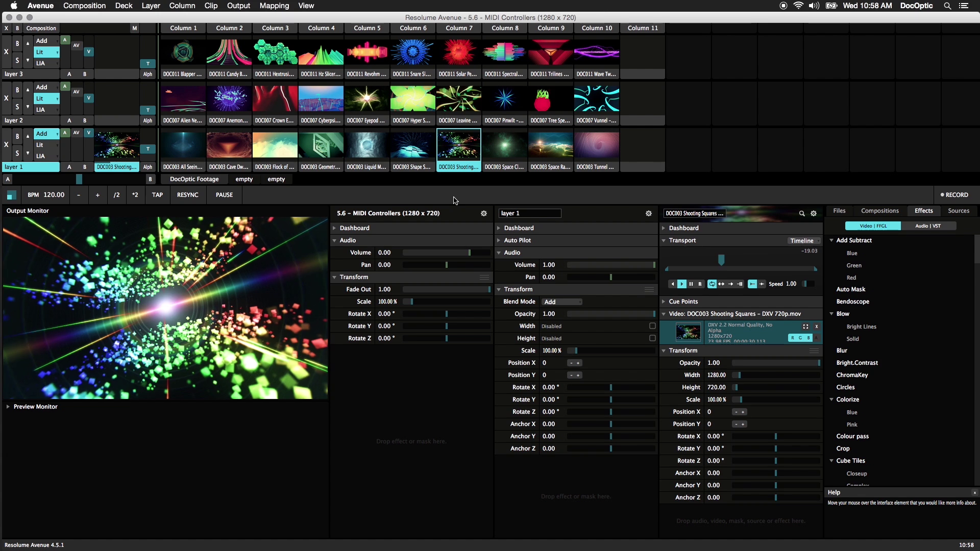Play clip backward in Transport

click(x=673, y=284)
